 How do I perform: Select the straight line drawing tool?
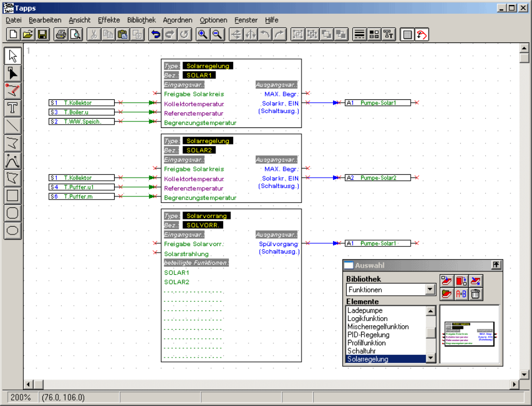[13, 125]
